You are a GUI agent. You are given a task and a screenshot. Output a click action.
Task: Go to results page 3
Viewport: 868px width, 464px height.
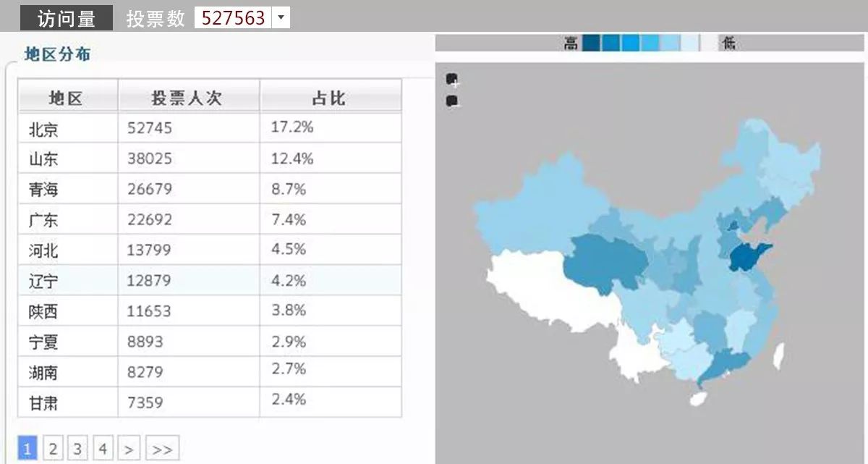click(77, 449)
